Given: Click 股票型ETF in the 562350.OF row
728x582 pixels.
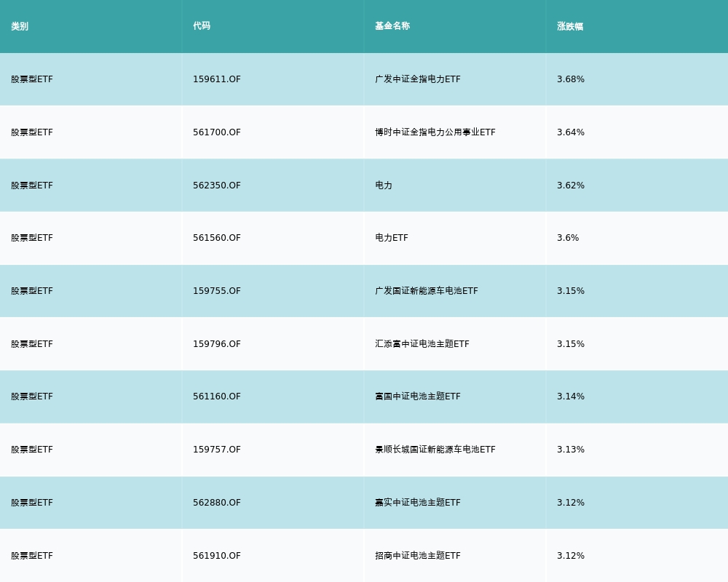Looking at the screenshot, I should 32,186.
